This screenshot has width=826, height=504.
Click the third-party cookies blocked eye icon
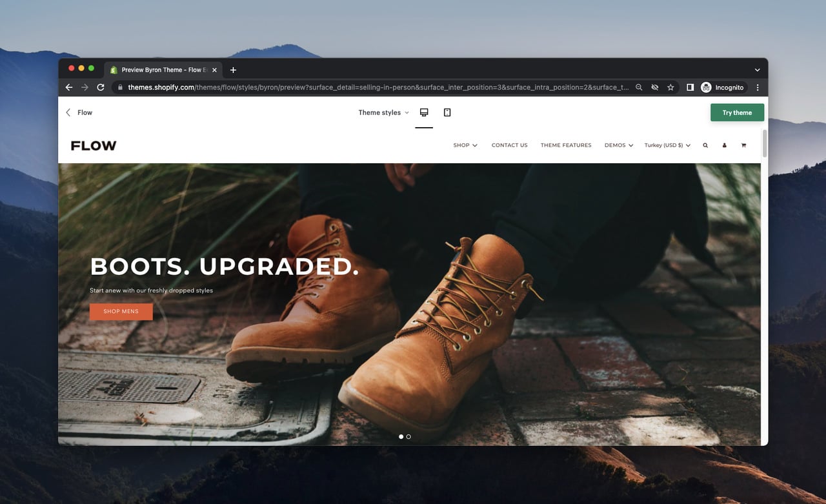(655, 87)
